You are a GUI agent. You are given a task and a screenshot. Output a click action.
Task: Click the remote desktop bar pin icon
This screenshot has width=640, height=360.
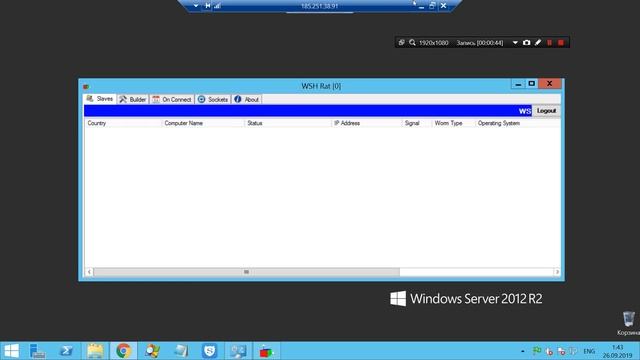coord(207,6)
